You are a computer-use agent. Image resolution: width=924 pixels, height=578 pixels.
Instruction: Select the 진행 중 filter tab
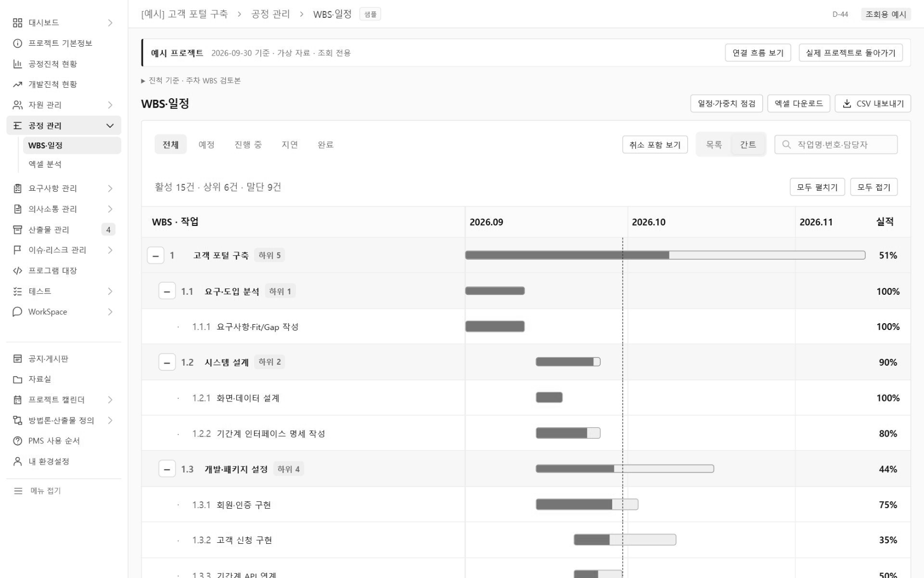point(248,145)
